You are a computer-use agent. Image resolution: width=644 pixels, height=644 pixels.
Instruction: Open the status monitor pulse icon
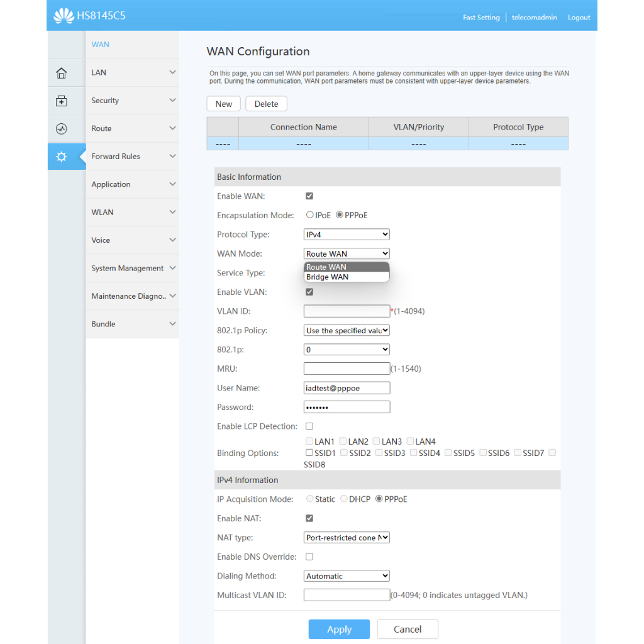pos(61,129)
